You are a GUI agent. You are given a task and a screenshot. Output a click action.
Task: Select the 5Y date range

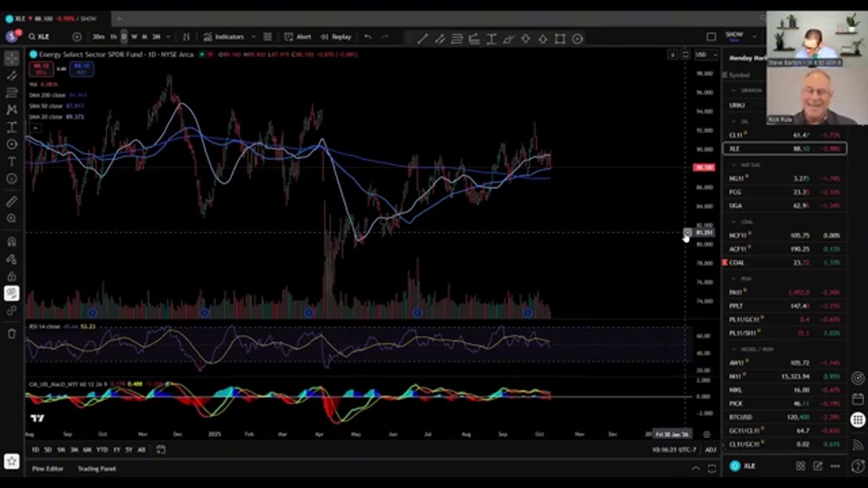pos(129,449)
